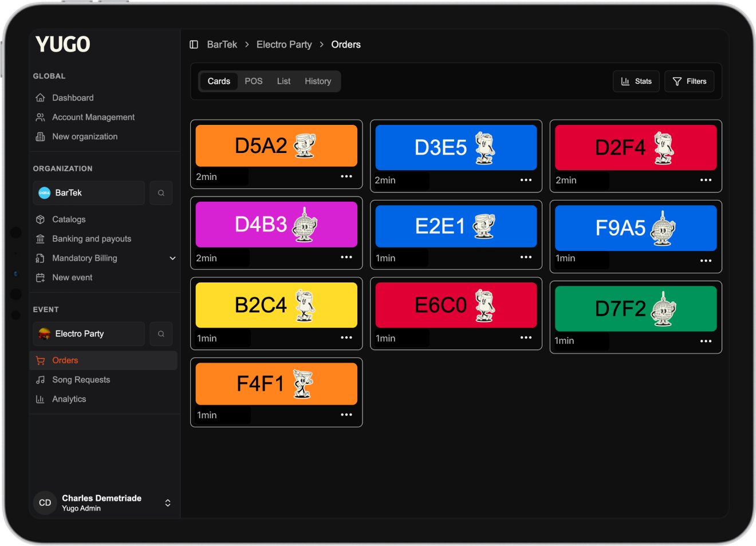The image size is (756, 546).
Task: Open options menu on order D3E5
Action: tap(526, 180)
